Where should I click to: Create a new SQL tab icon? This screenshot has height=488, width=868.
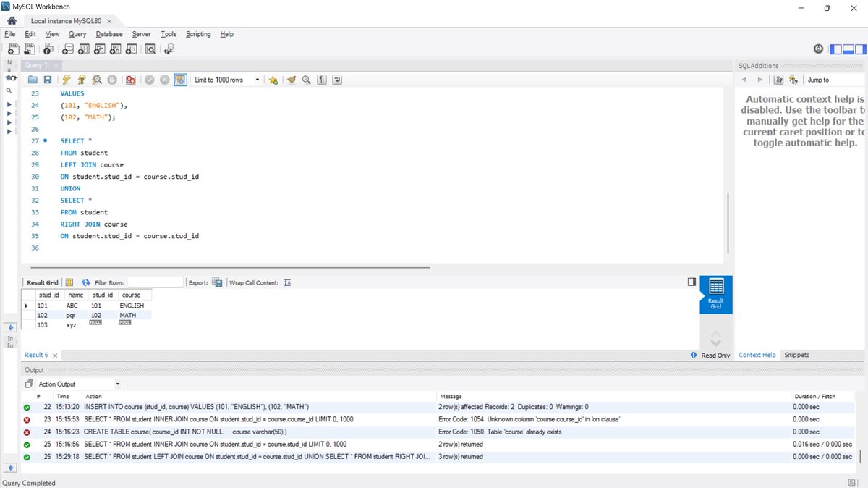tap(12, 49)
